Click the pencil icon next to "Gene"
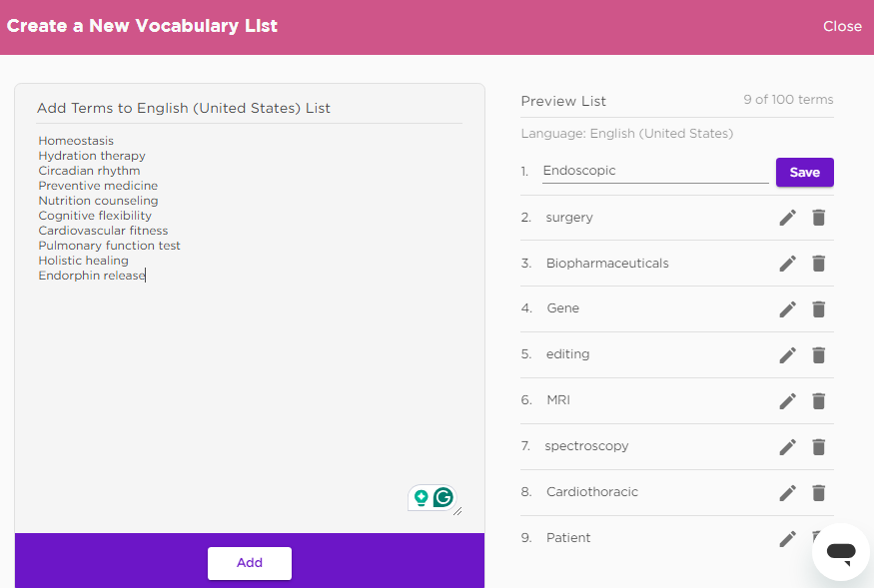Viewport: 874px width, 588px height. point(788,309)
